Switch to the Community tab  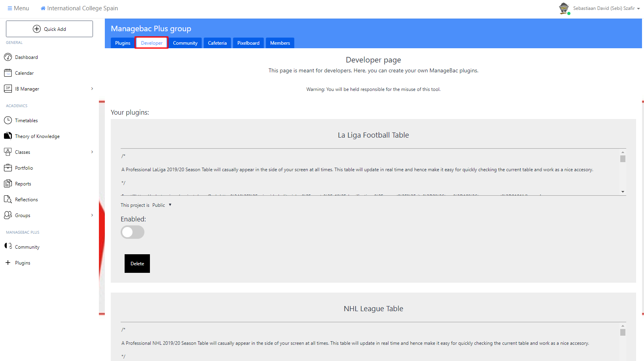pyautogui.click(x=185, y=43)
